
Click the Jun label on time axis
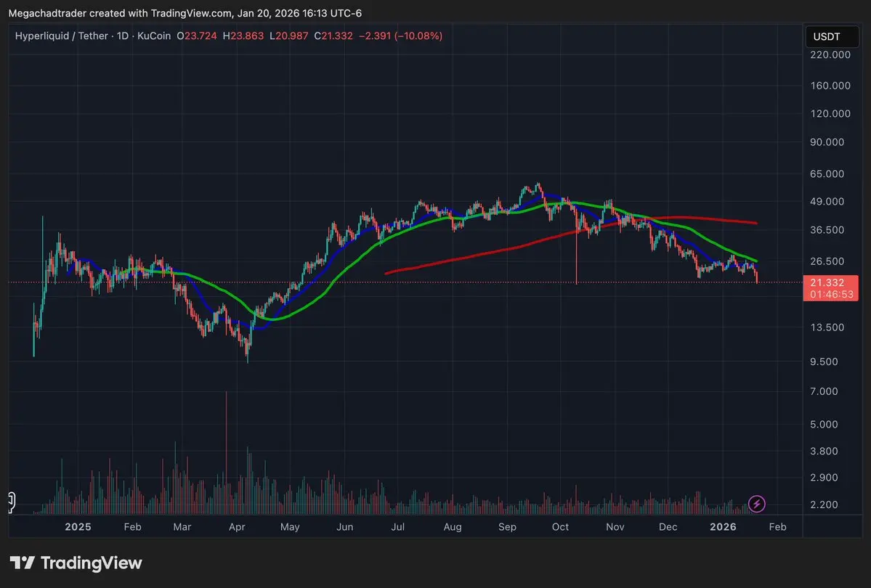coord(345,527)
